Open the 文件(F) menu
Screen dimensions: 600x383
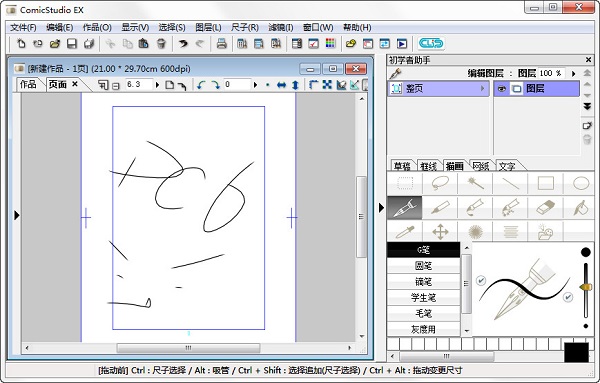[23, 28]
